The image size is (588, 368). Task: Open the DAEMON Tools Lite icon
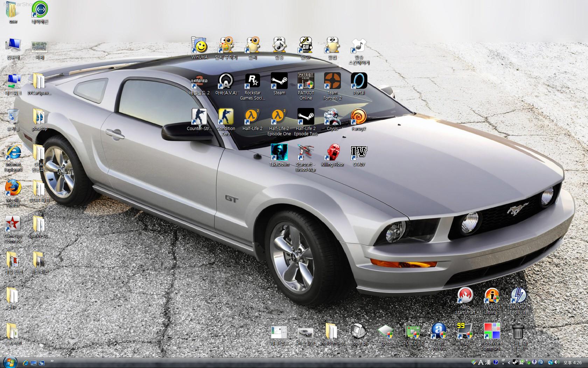click(518, 296)
